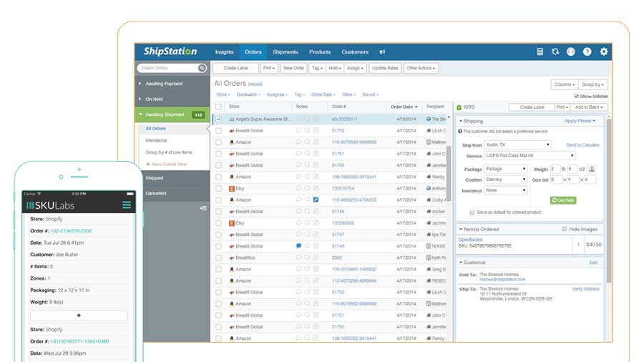The height and width of the screenshot is (362, 644).
Task: Go to the Customers tab
Action: tap(355, 52)
